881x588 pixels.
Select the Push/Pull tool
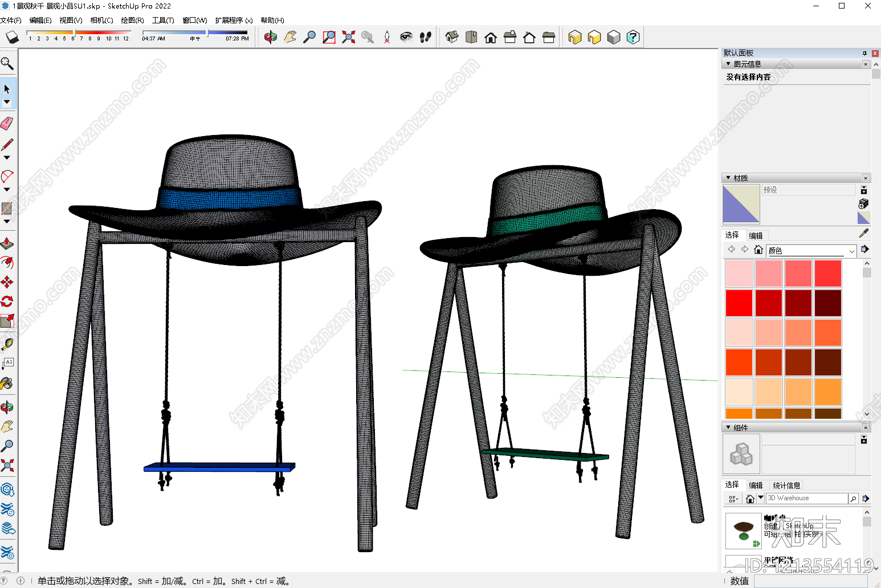[7, 244]
